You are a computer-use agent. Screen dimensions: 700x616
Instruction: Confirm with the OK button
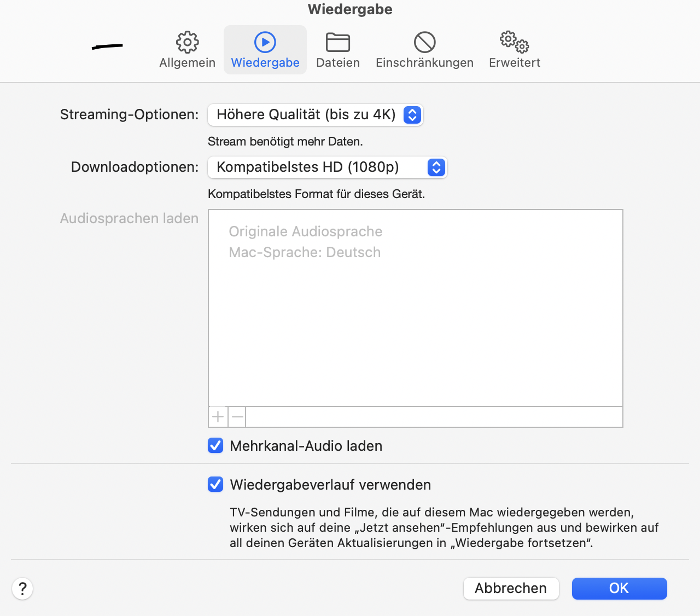619,589
